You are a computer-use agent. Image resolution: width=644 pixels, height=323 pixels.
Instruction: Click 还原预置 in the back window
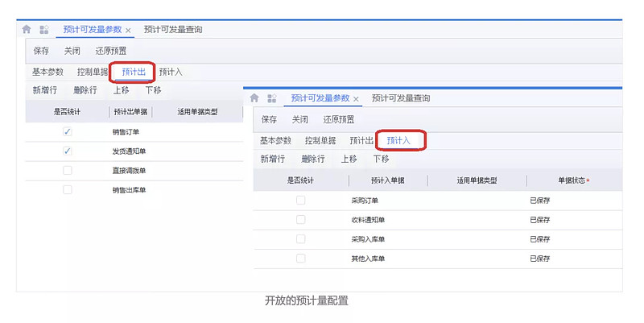click(111, 51)
